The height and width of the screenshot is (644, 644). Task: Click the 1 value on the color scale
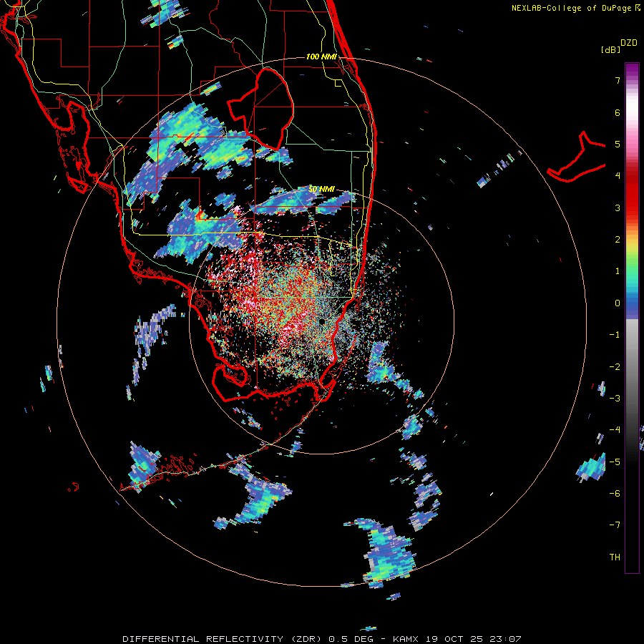[618, 271]
